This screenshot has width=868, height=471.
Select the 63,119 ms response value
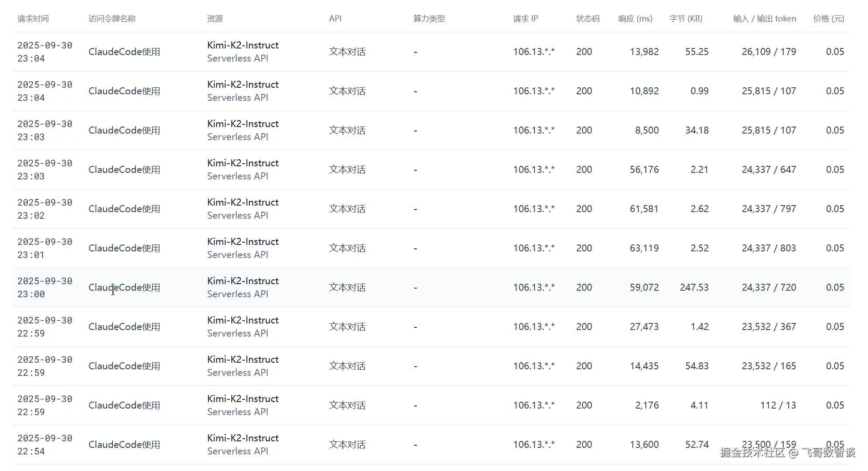pyautogui.click(x=644, y=248)
